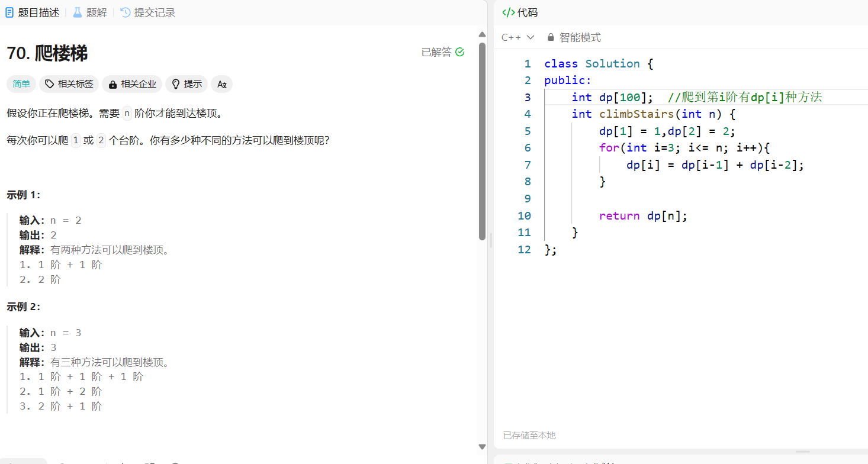The image size is (868, 464).
Task: Click the explanation 有三种方法可以爬到楼顶。
Action: click(x=111, y=362)
